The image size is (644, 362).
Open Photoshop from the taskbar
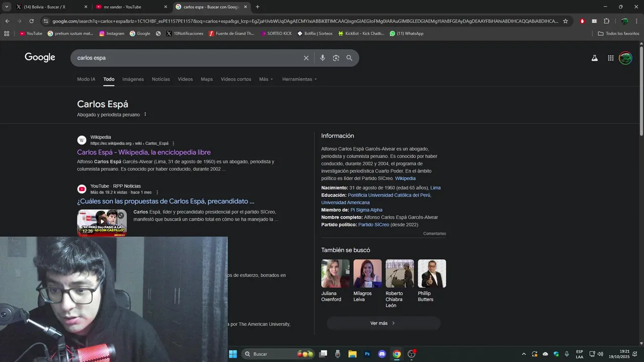(367, 354)
